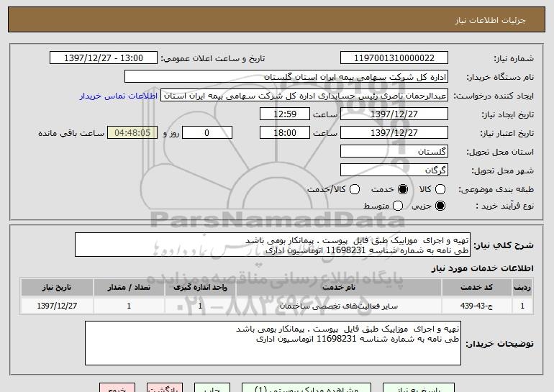Click the کد خدمت column header
This screenshot has width=554, height=392.
[x=476, y=288]
